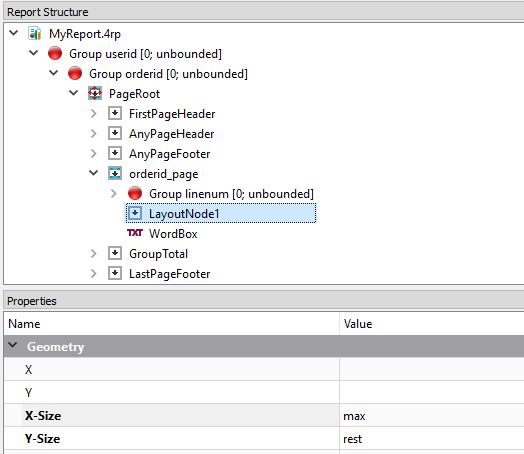Click the AnyPageFooter layout node icon
This screenshot has height=454, width=524.
(x=115, y=153)
